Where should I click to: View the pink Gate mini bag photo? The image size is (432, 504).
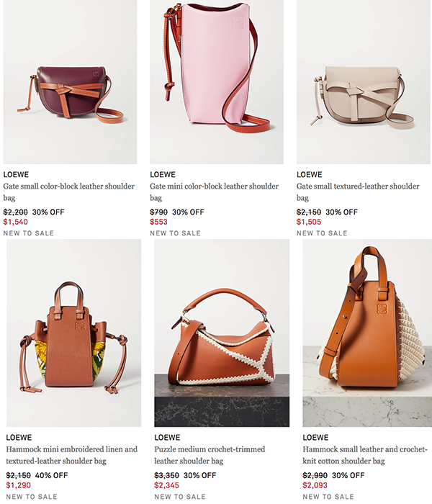click(217, 82)
